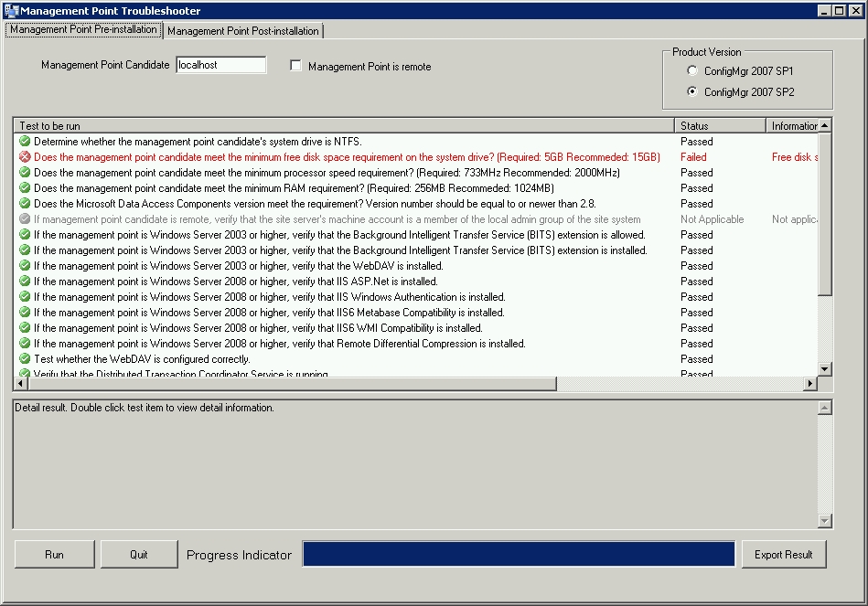Click green check icon beside WebDAV is installed test
This screenshot has width=868, height=606.
click(x=25, y=265)
